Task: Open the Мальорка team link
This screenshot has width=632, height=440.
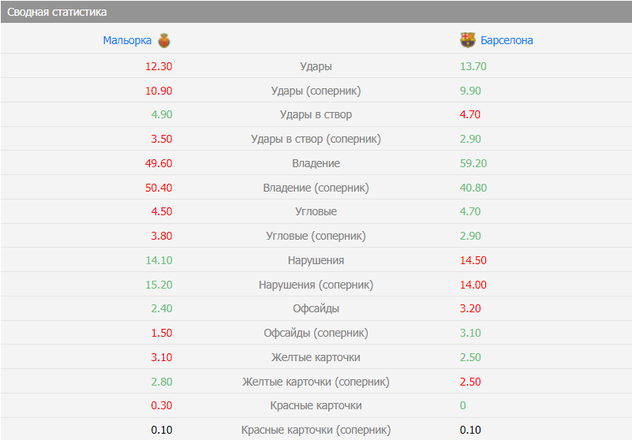Action: 127,41
